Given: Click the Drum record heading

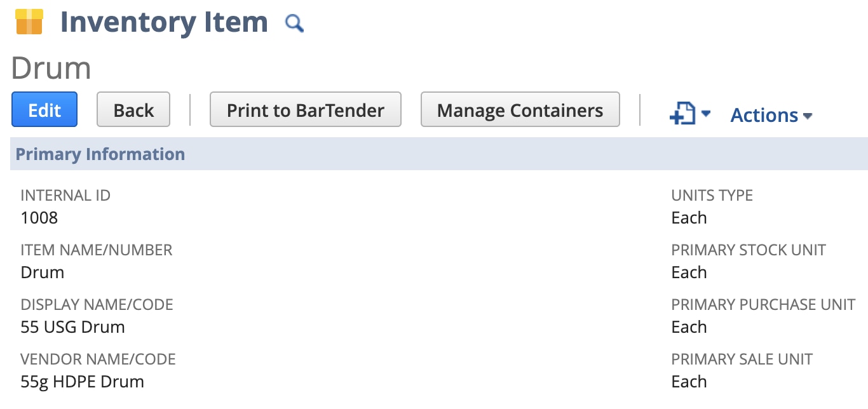Looking at the screenshot, I should 51,68.
